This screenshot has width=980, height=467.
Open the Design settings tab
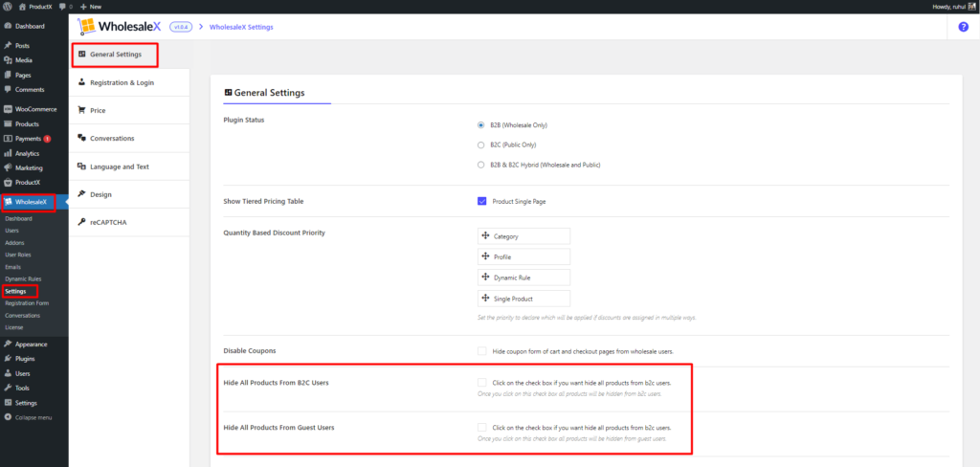coord(129,194)
